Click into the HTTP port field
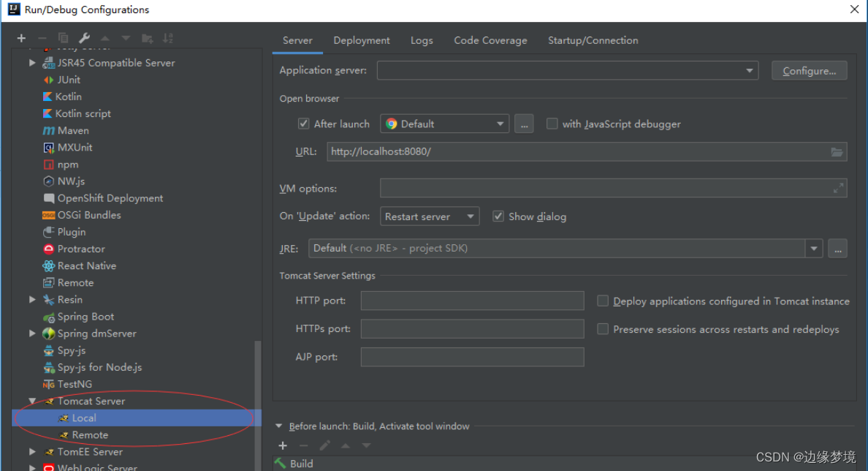This screenshot has width=868, height=471. pyautogui.click(x=472, y=301)
